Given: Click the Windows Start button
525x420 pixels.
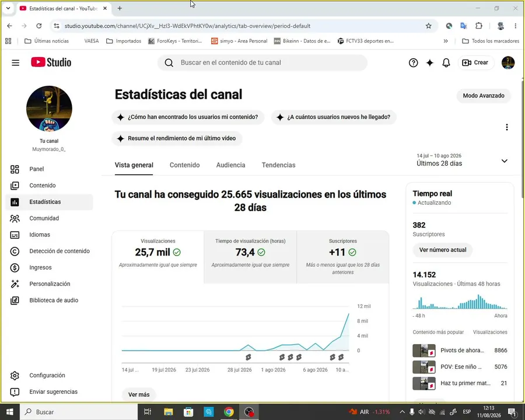Looking at the screenshot, I should pyautogui.click(x=10, y=412).
